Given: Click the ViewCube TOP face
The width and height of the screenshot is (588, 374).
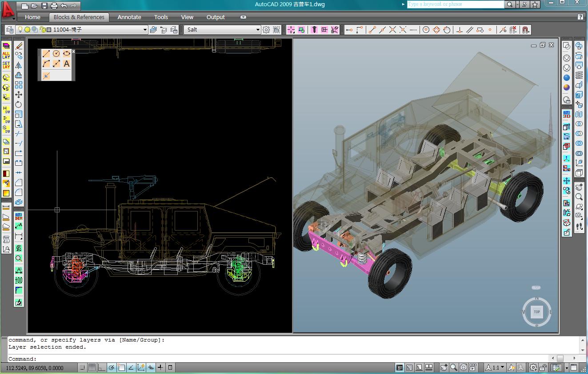Looking at the screenshot, I should pos(536,312).
